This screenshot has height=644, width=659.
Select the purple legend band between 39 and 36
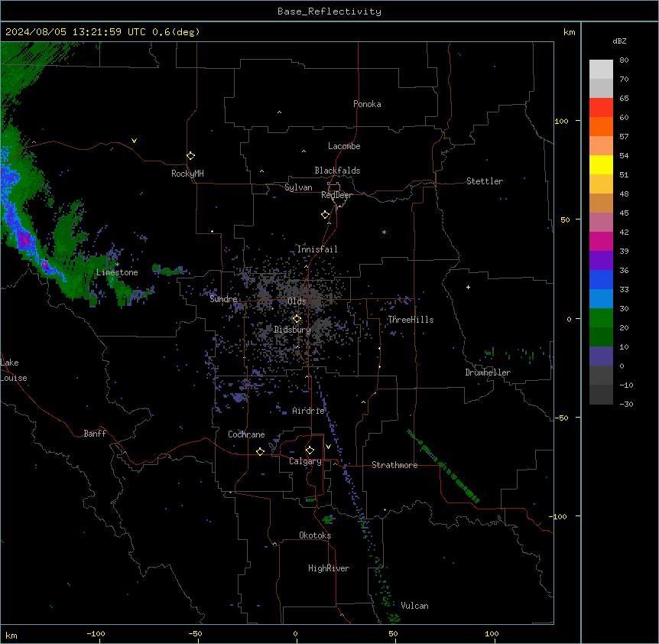click(x=601, y=261)
